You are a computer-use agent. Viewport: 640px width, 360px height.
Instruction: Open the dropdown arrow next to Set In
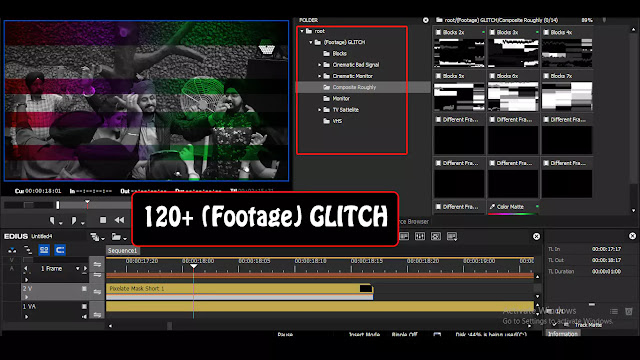[60, 223]
